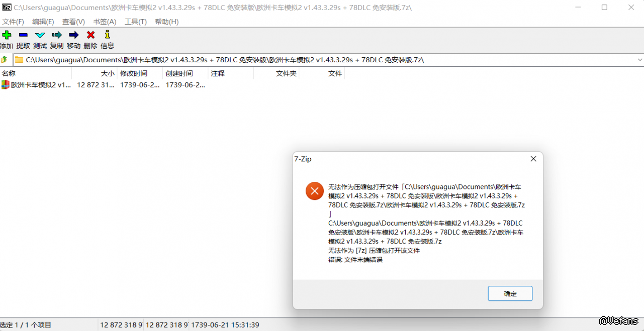Sort by the 修改时间 column header
This screenshot has width=644, height=331.
tap(140, 73)
